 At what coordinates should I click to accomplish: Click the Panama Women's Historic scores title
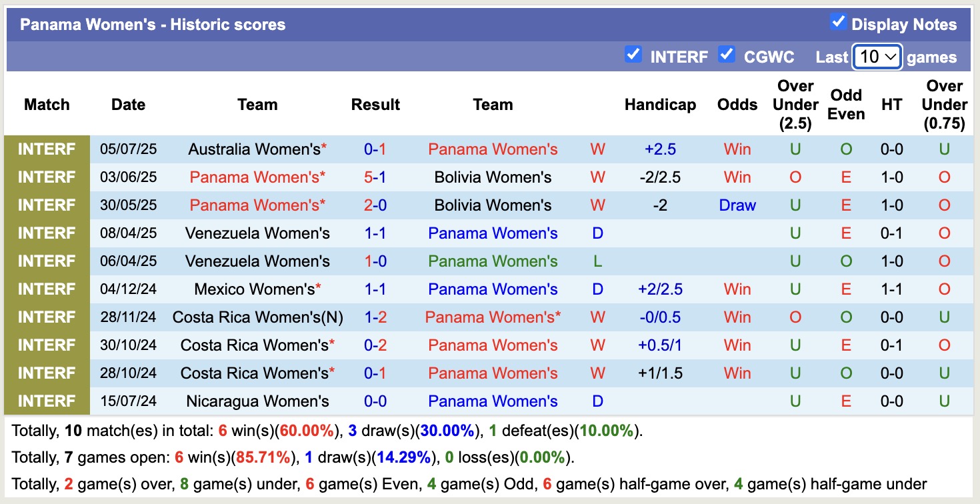tap(153, 25)
